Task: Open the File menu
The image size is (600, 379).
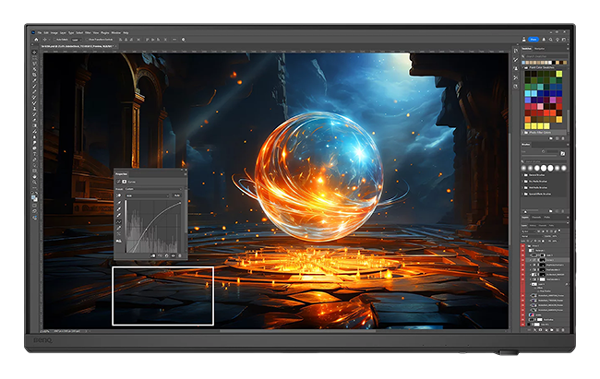Action: click(x=40, y=33)
